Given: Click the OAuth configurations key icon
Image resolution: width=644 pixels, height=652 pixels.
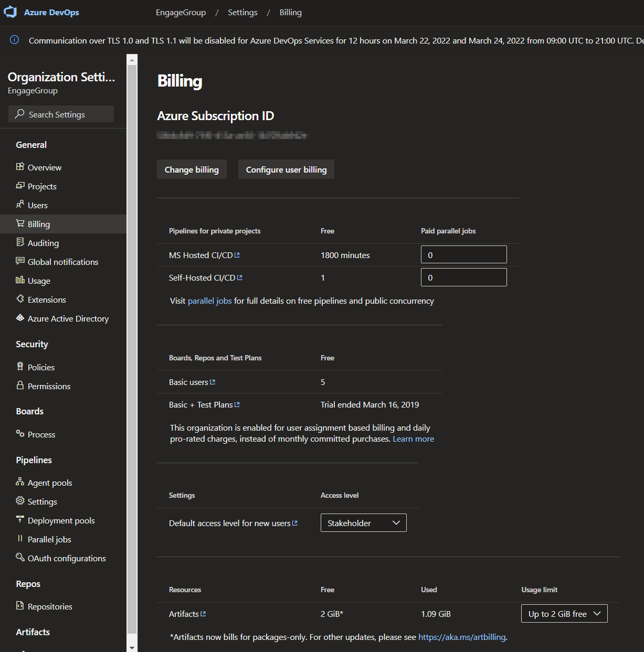Looking at the screenshot, I should (20, 558).
